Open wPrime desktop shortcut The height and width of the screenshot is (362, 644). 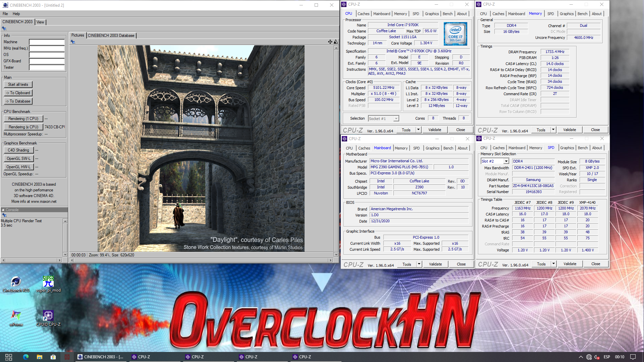tap(16, 318)
